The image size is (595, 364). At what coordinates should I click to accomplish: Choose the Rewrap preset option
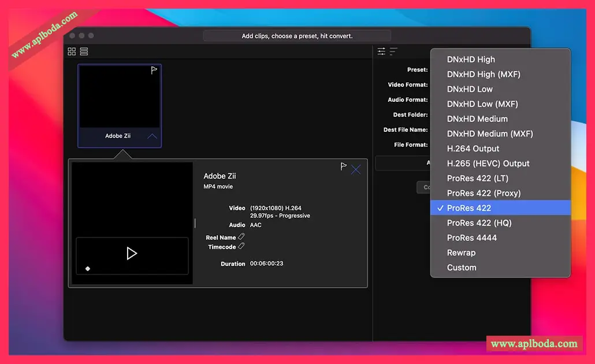[x=461, y=252]
